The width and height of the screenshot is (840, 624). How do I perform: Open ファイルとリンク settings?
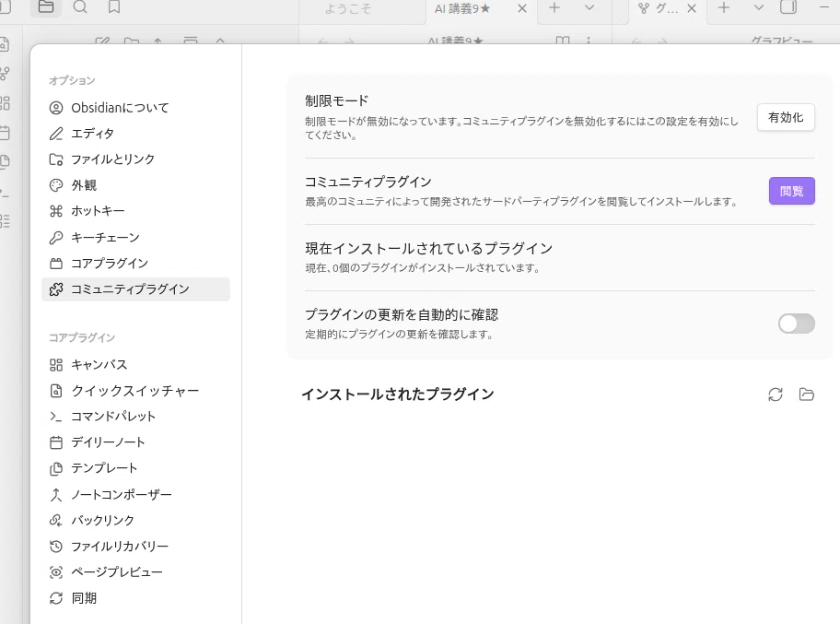(x=135, y=159)
